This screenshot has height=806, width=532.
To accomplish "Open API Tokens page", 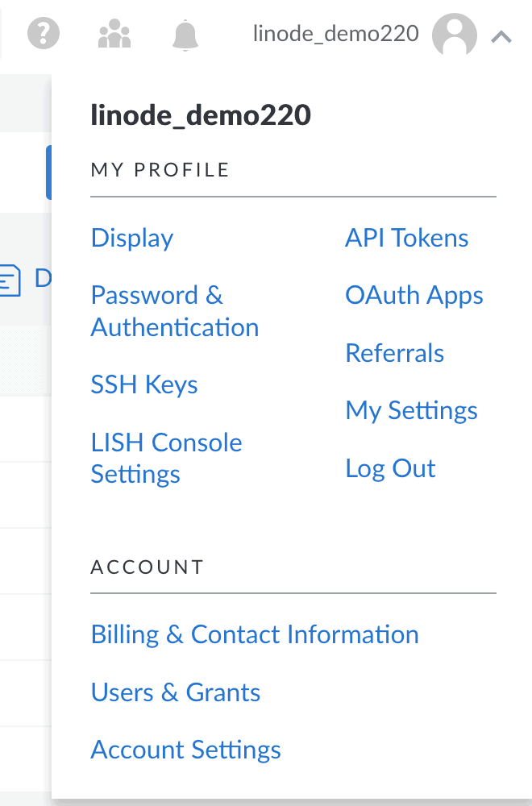I will pos(406,238).
